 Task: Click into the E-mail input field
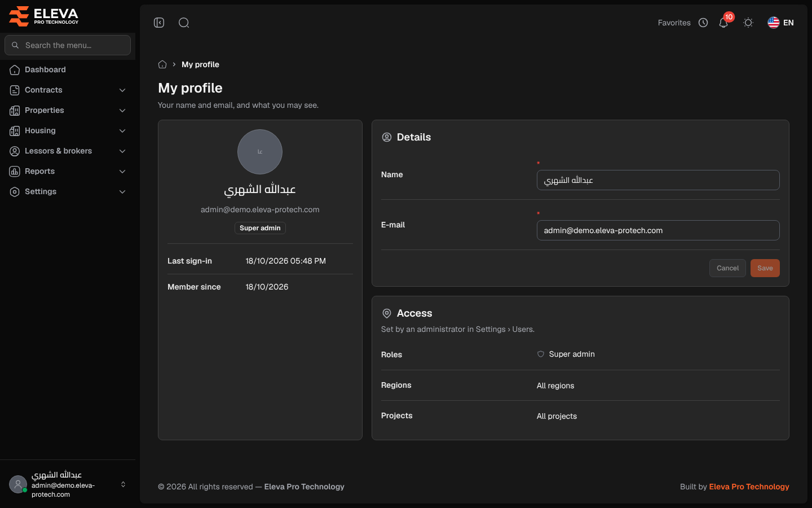pos(658,230)
